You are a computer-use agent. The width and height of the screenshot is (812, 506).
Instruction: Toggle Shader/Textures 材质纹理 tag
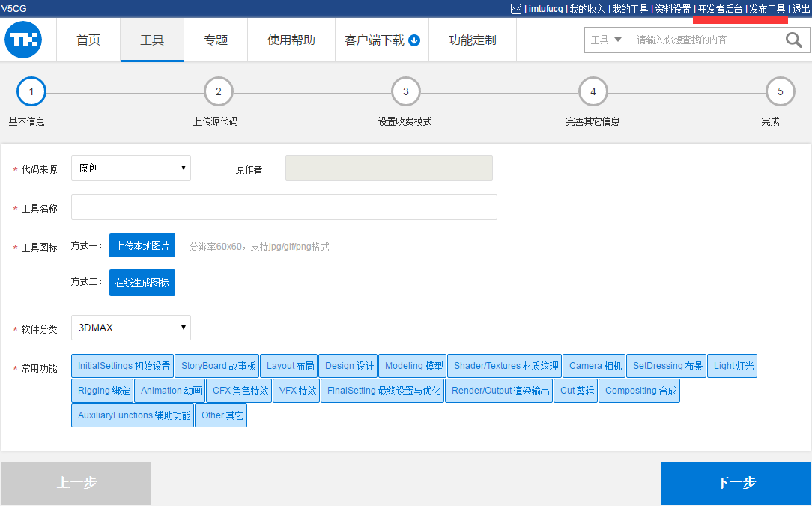(506, 366)
